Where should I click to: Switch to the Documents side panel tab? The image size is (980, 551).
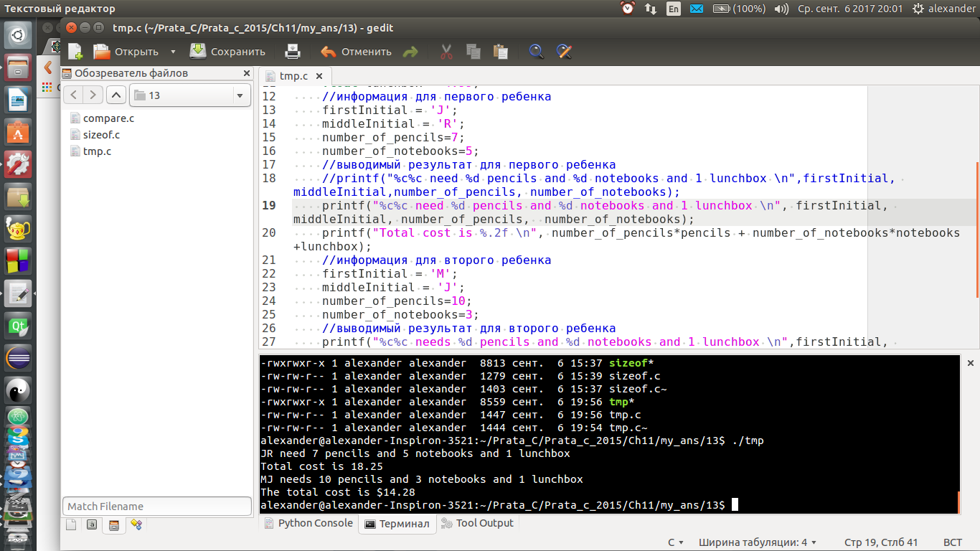[70, 525]
